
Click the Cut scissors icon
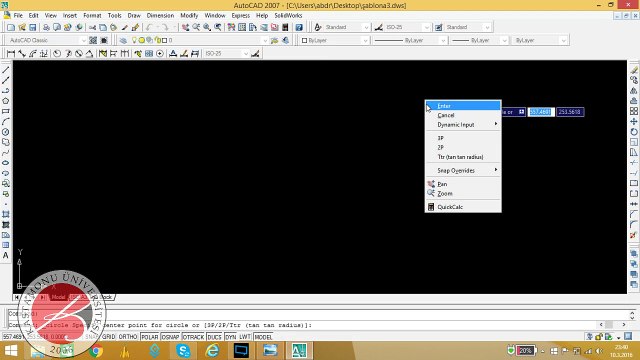(92, 27)
